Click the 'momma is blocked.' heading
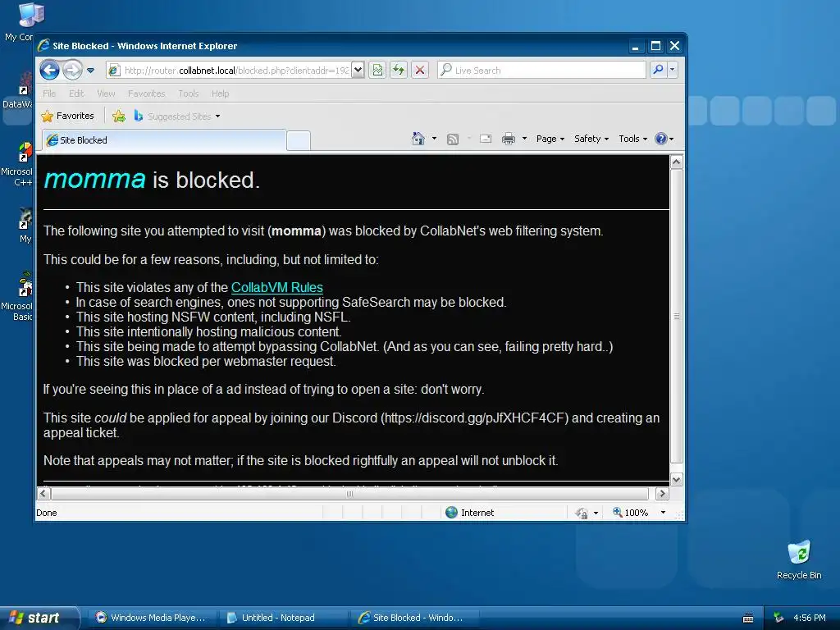The width and height of the screenshot is (840, 630). point(152,180)
